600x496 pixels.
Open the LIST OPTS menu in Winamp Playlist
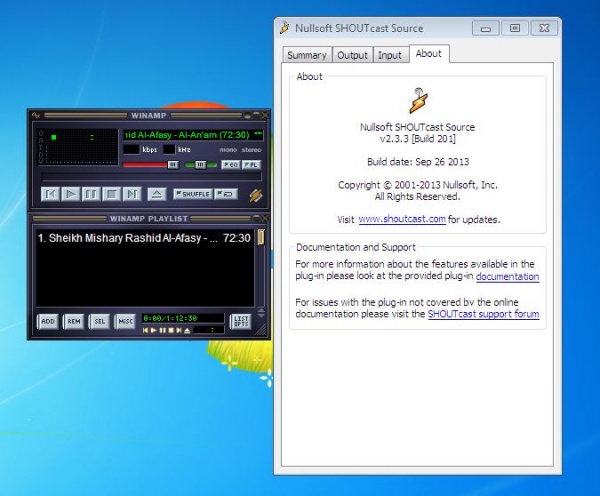[x=241, y=321]
